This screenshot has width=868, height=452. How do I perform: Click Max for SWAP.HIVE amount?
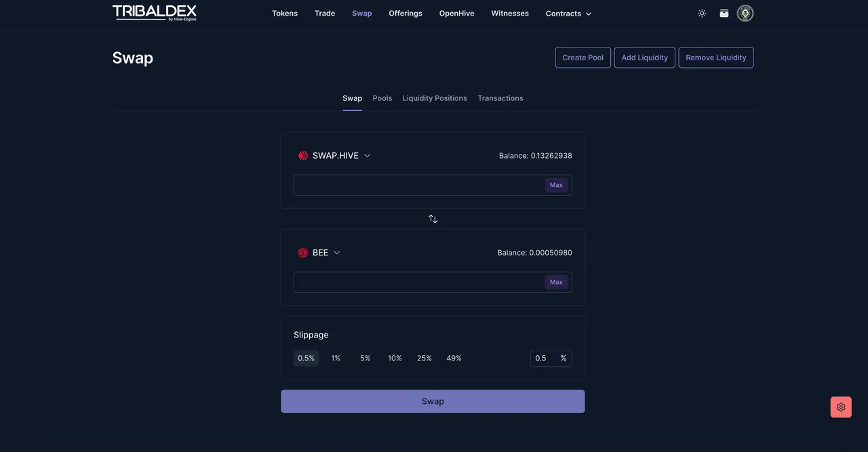556,185
